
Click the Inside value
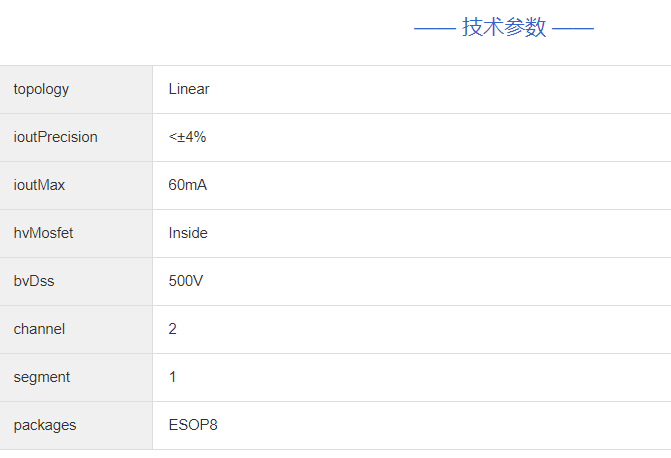click(x=188, y=233)
